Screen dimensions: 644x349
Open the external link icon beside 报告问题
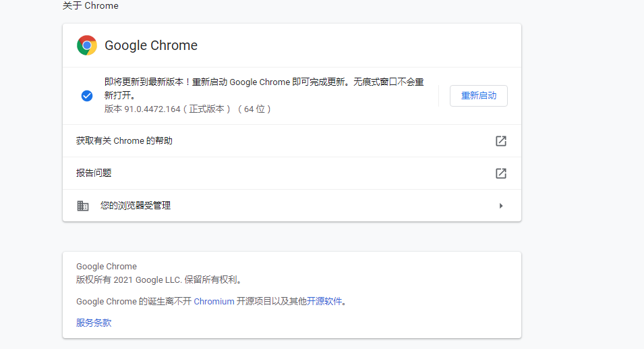pos(500,173)
